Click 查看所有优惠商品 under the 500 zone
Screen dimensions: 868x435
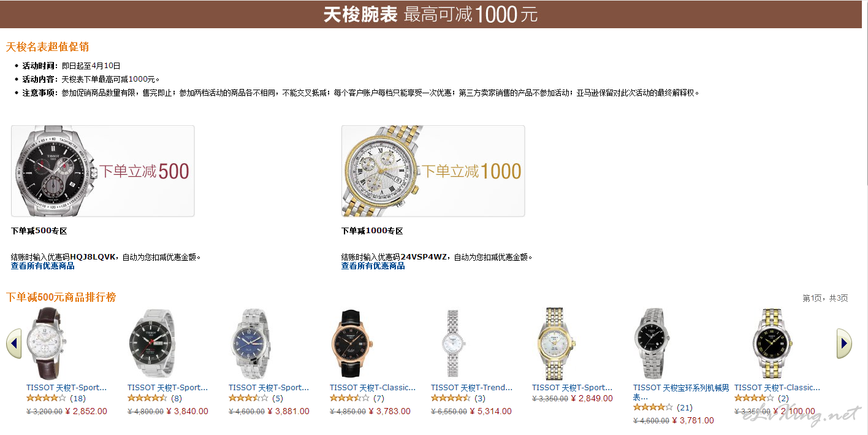pos(43,266)
